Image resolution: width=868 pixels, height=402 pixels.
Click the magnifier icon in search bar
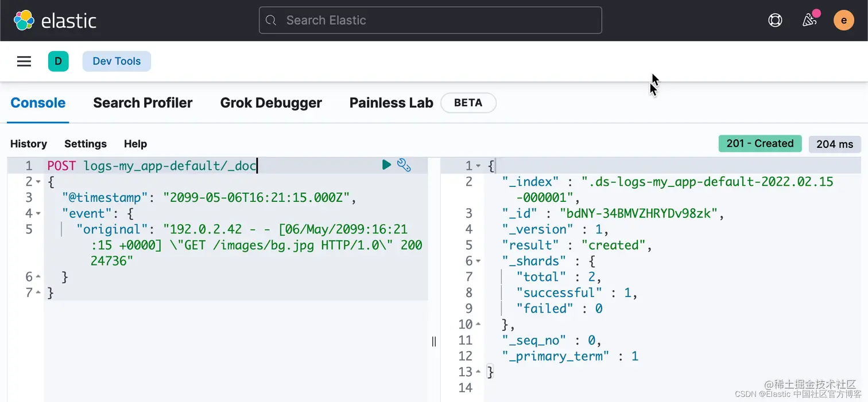(x=272, y=21)
